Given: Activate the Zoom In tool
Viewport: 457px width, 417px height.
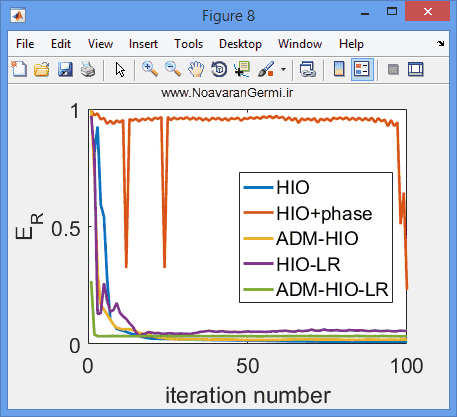Looking at the screenshot, I should click(150, 69).
